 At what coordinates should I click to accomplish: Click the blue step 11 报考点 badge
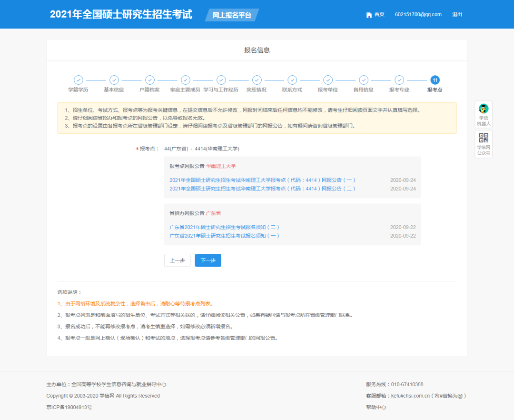pyautogui.click(x=435, y=80)
